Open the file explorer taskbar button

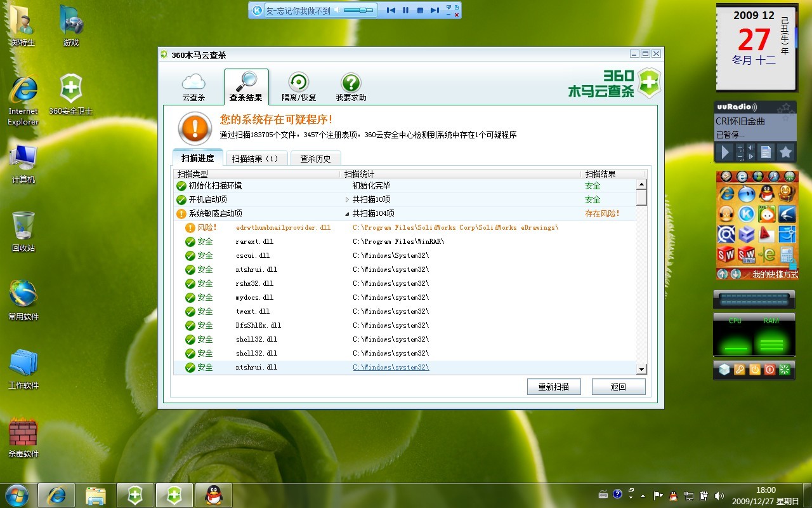(96, 495)
